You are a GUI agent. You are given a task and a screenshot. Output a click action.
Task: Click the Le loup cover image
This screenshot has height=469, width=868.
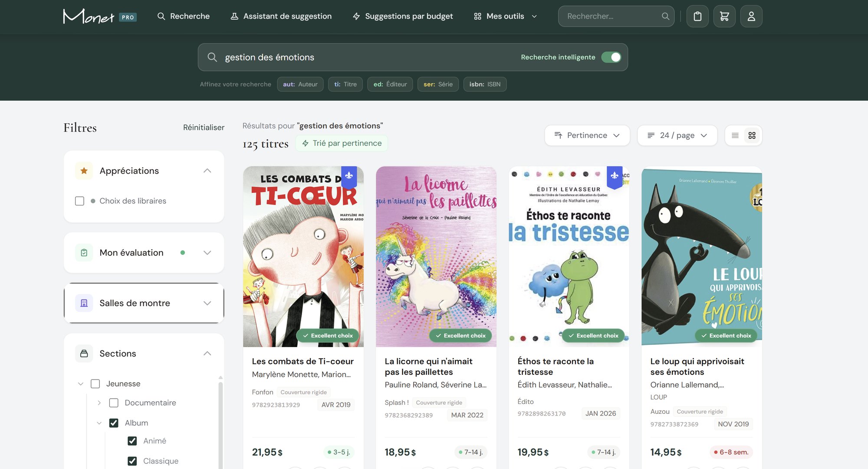[702, 257]
